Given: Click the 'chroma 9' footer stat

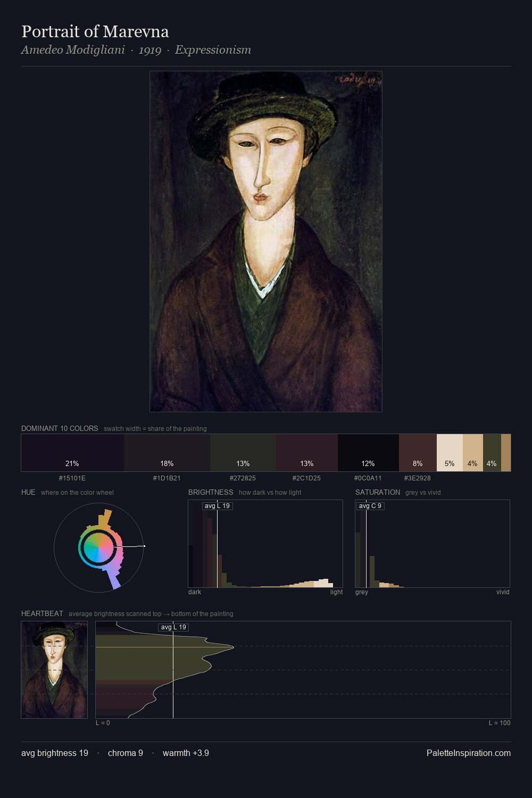Looking at the screenshot, I should (126, 753).
